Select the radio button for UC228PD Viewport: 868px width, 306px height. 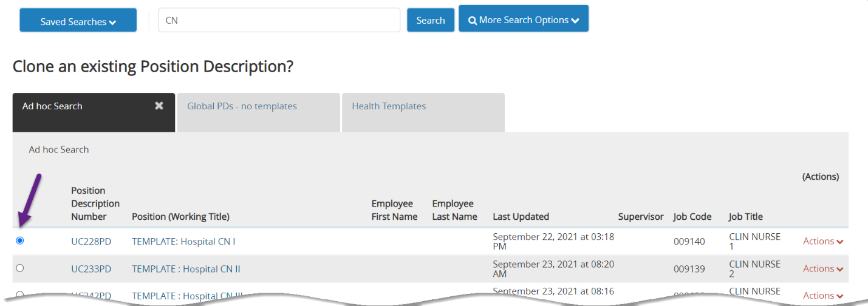click(20, 241)
